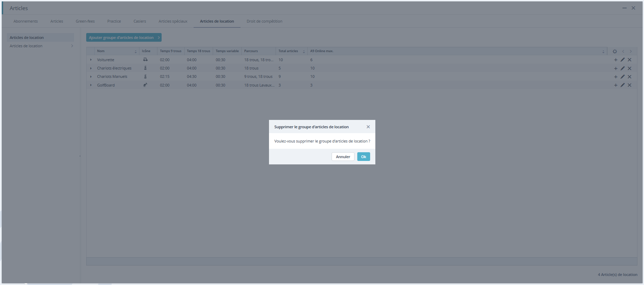Click Ajouter groupe d'articles de location
This screenshot has width=644, height=285.
click(124, 38)
